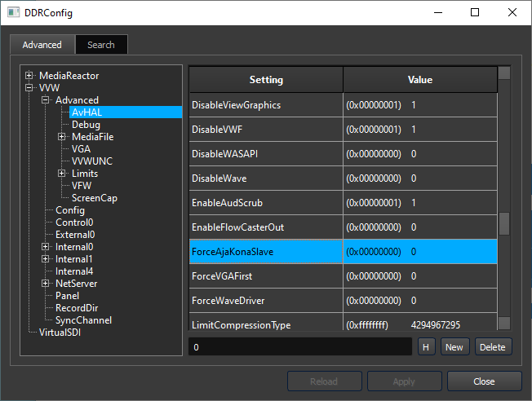Expand the Limits tree node
532x401 pixels.
pos(62,173)
